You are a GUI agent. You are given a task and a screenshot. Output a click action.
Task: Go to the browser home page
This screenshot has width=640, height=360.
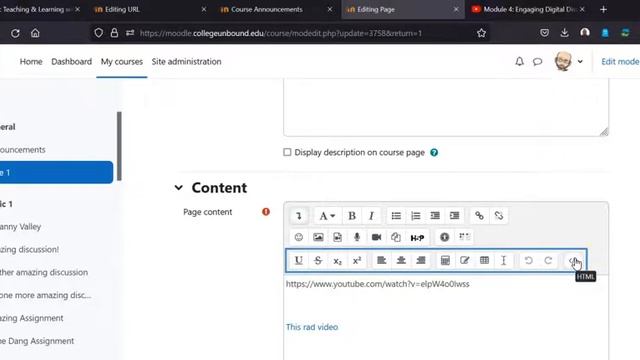pos(35,33)
